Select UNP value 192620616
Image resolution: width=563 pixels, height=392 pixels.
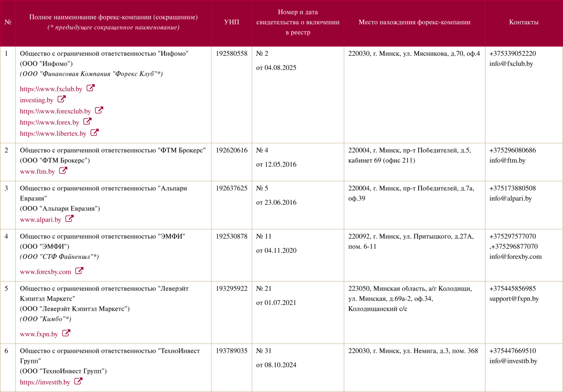click(x=231, y=150)
